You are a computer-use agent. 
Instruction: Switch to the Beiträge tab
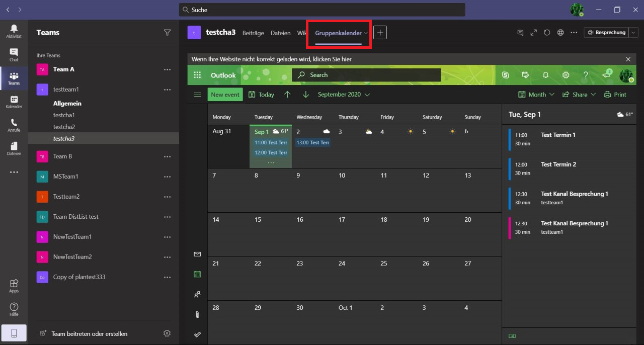point(253,33)
